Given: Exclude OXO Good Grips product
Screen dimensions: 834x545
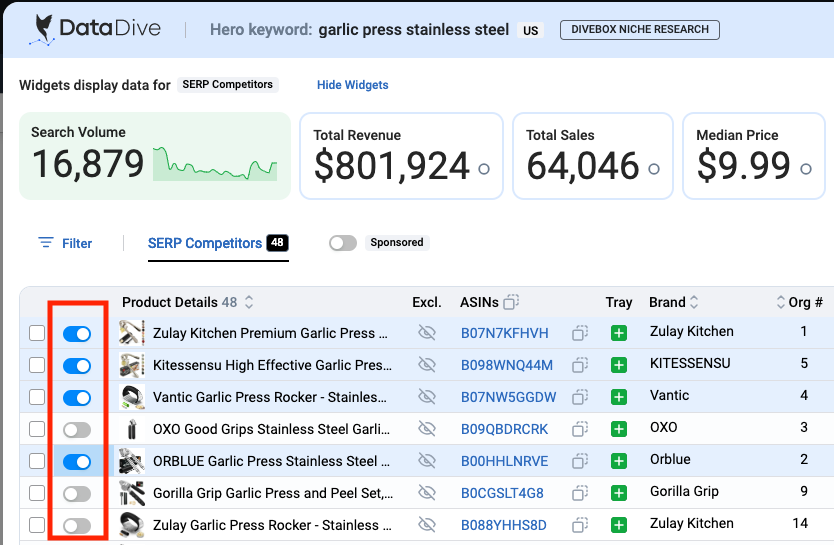Looking at the screenshot, I should pos(427,429).
